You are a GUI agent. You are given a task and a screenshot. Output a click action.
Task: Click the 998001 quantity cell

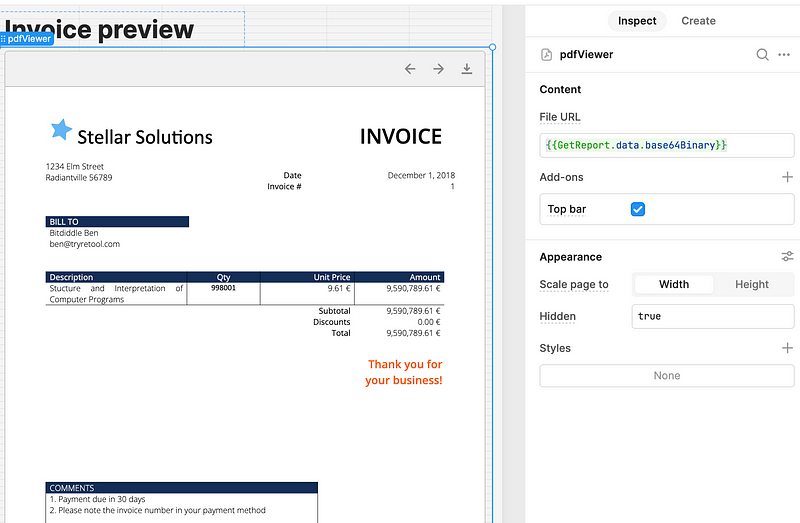(223, 288)
